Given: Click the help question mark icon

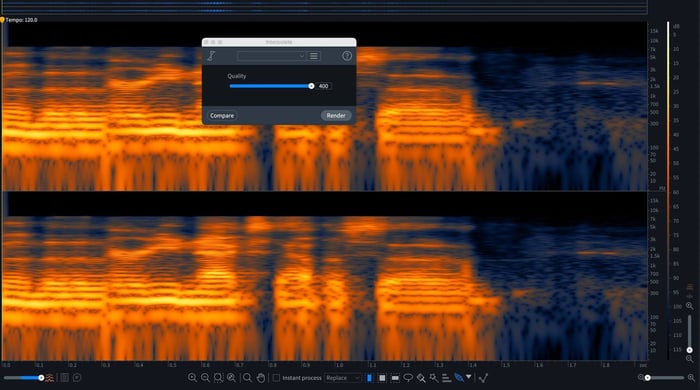Looking at the screenshot, I should (x=347, y=56).
